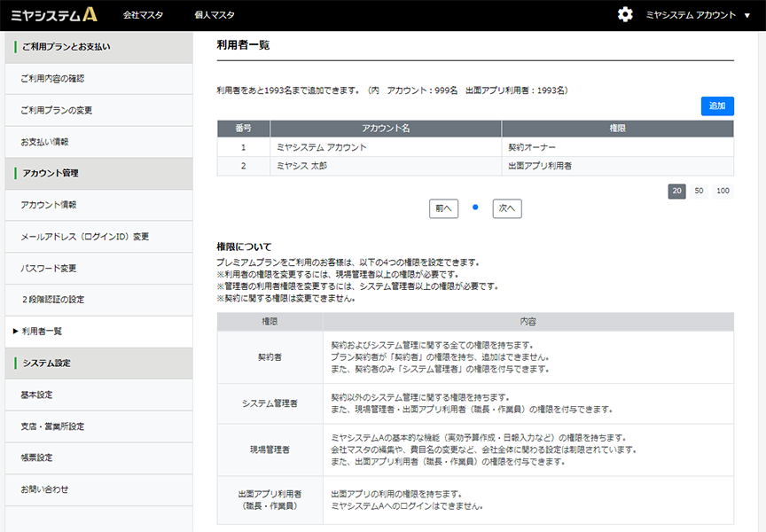Screen dimensions: 766x532
Task: Select the ミヤシス 太郎 row name
Action: [302, 166]
